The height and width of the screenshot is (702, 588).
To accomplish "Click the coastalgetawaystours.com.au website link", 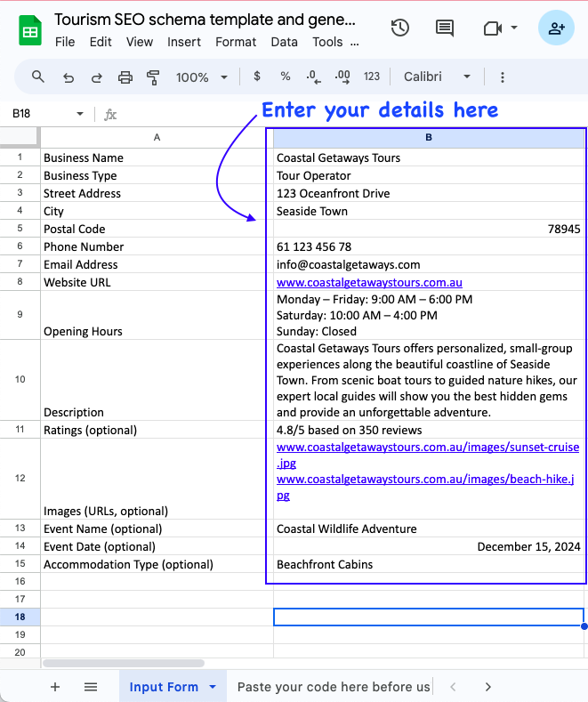I will [x=369, y=282].
